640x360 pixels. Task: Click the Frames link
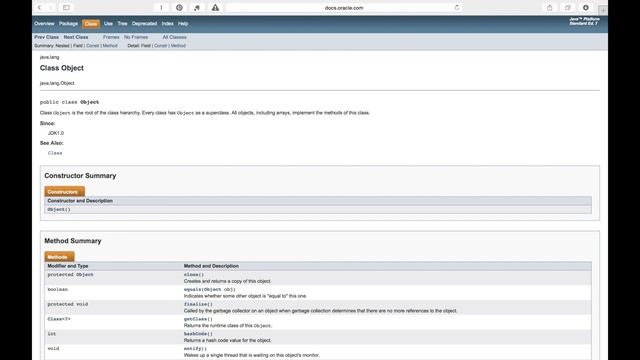click(x=111, y=37)
